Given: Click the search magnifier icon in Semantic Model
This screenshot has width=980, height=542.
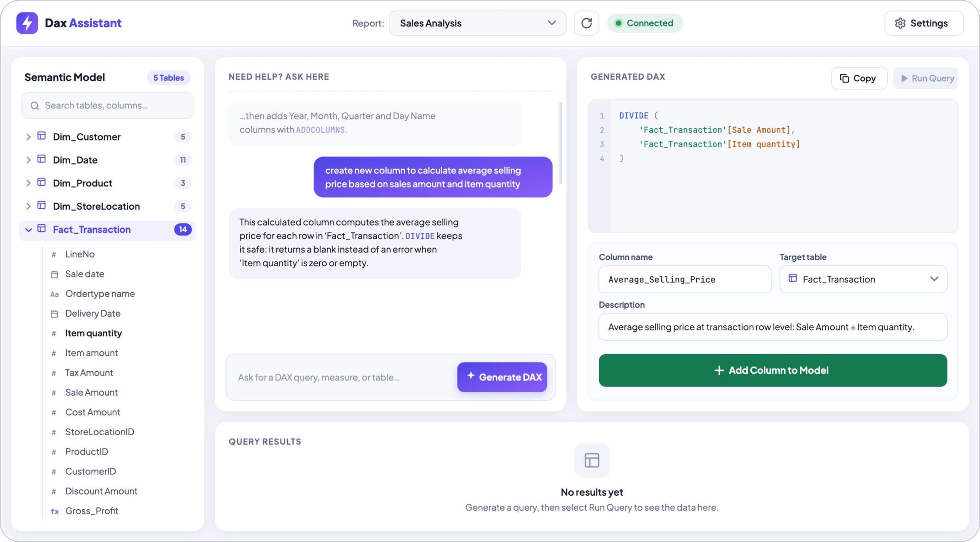Looking at the screenshot, I should 35,105.
